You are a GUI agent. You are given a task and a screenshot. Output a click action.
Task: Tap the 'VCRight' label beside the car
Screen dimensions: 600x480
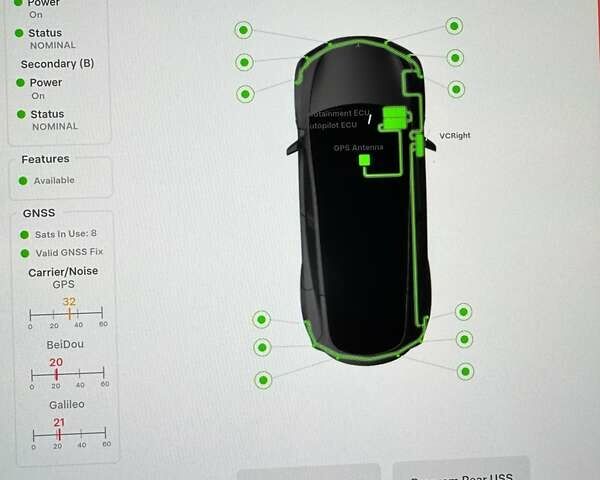[455, 136]
